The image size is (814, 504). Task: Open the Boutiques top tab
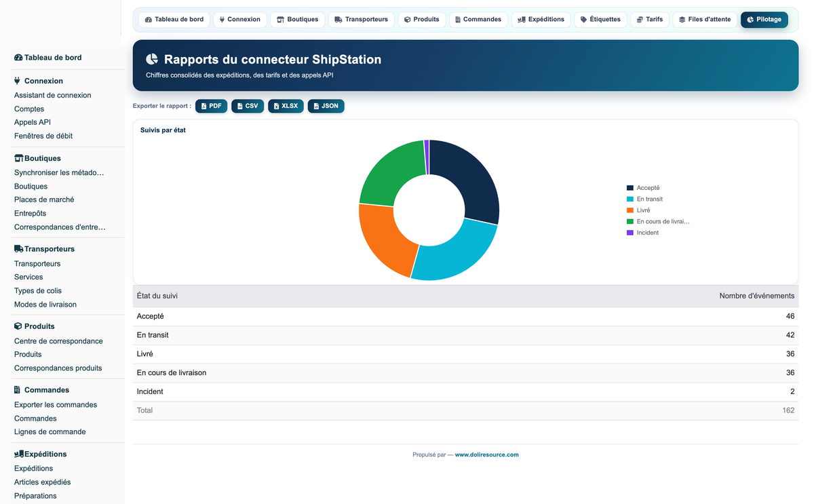click(x=297, y=20)
